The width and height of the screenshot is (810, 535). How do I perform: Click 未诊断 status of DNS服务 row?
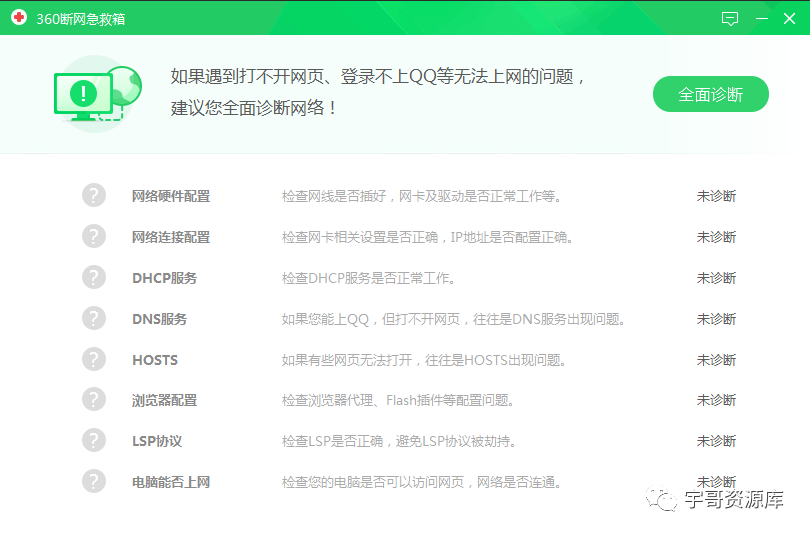click(x=716, y=319)
